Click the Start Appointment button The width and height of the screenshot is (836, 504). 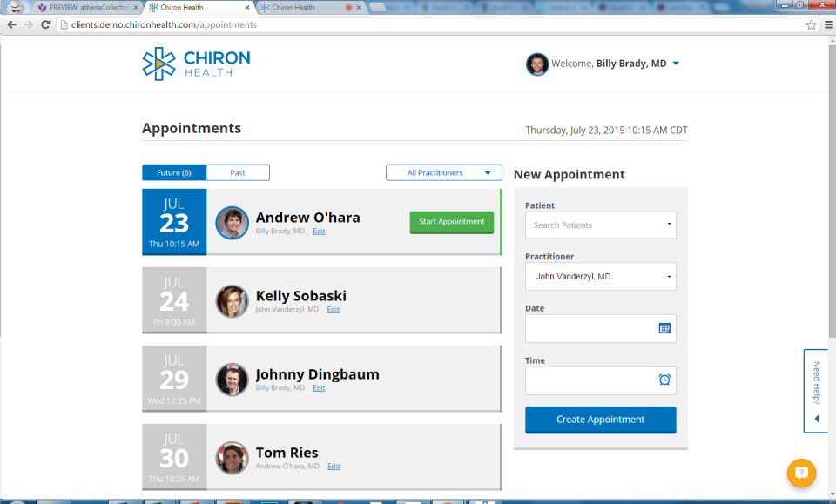(x=452, y=222)
